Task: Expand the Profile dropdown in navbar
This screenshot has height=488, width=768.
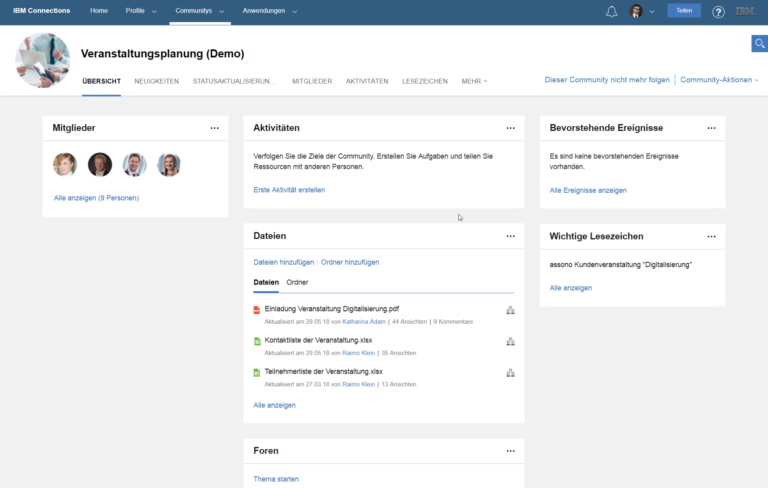Action: click(154, 11)
